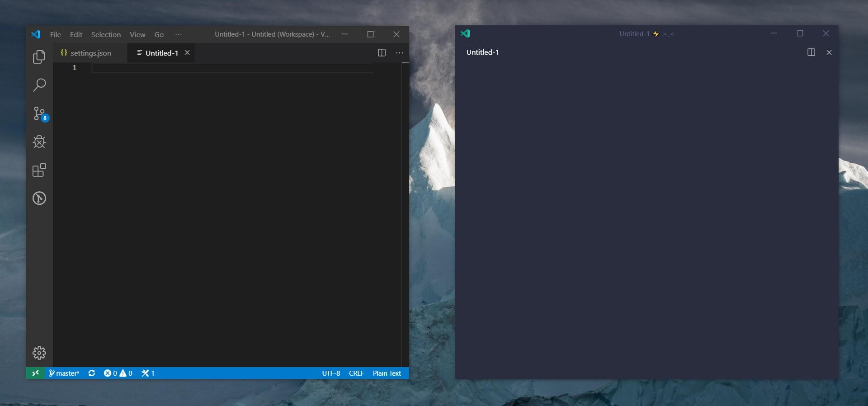
Task: Click the green remote window indicator
Action: pyautogui.click(x=35, y=373)
